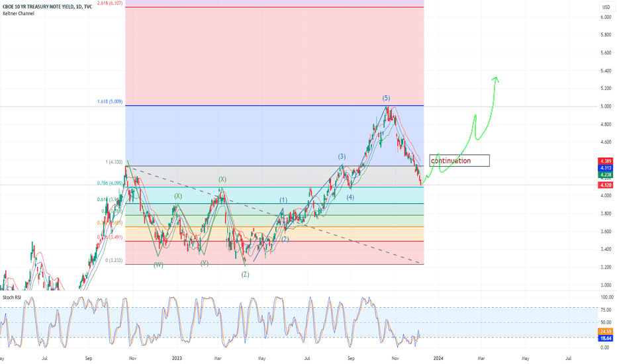Click the (4) wave label

(350, 197)
